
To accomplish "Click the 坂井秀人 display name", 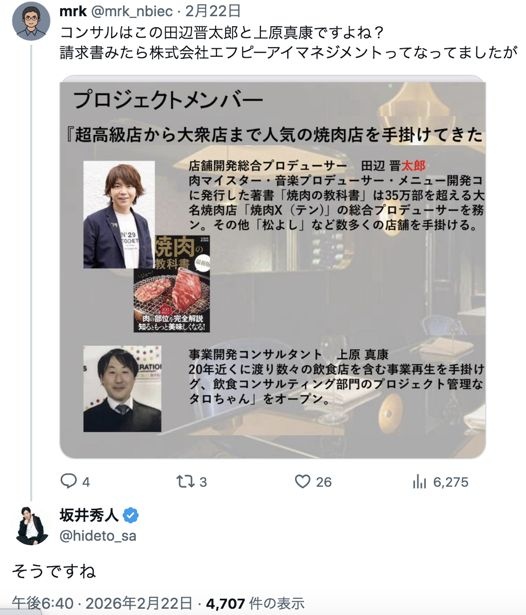I will coord(89,515).
